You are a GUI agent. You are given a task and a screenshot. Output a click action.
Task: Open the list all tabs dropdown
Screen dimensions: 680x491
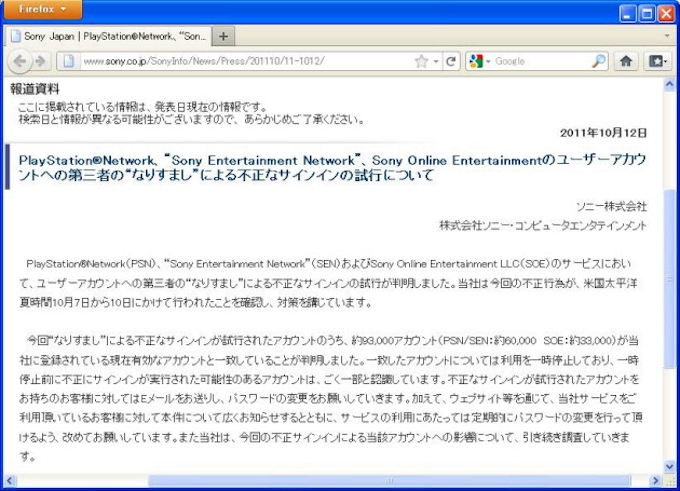pos(667,36)
